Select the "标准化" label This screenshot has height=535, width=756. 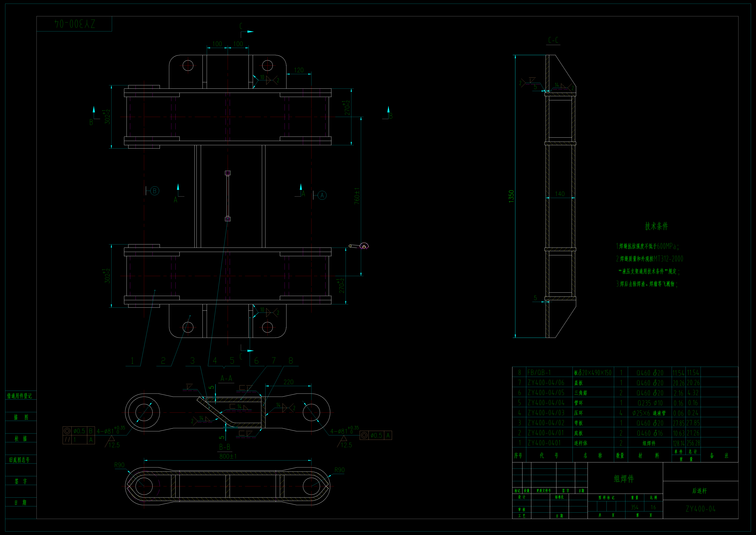tap(559, 497)
